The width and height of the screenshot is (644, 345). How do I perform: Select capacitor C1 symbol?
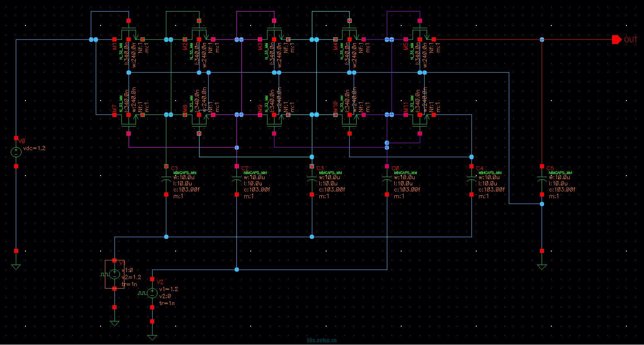(166, 180)
